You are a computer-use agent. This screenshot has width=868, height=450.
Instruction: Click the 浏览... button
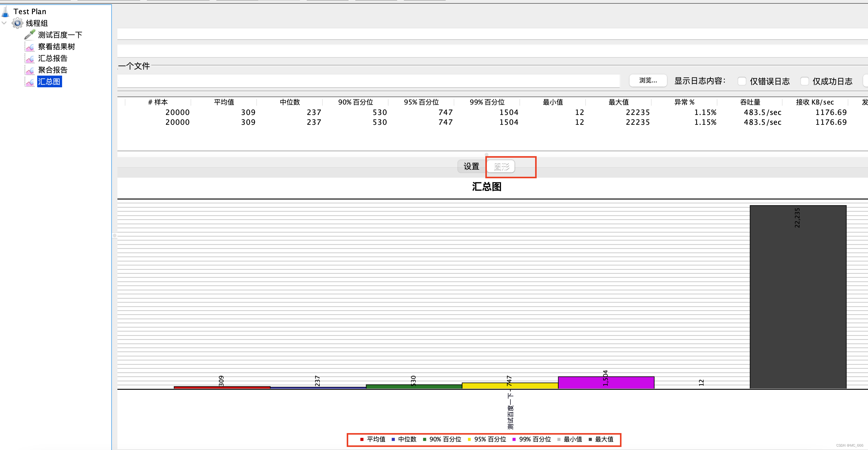tap(648, 81)
